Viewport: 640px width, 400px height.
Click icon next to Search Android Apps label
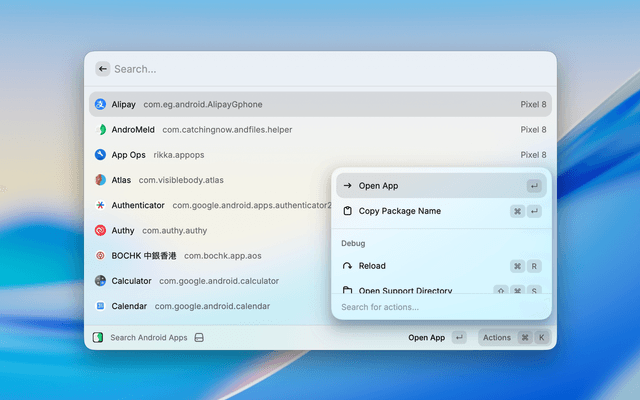[x=199, y=338]
